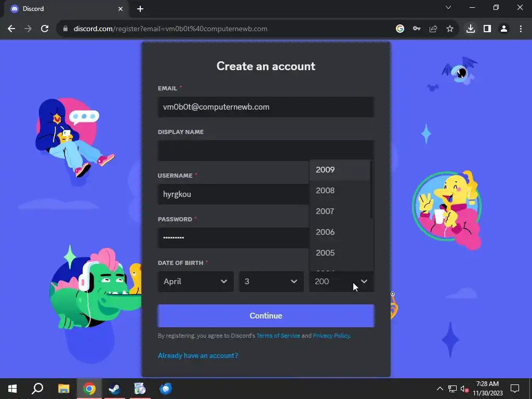Viewport: 532px width, 399px height.
Task: Click the Password field
Action: click(233, 238)
